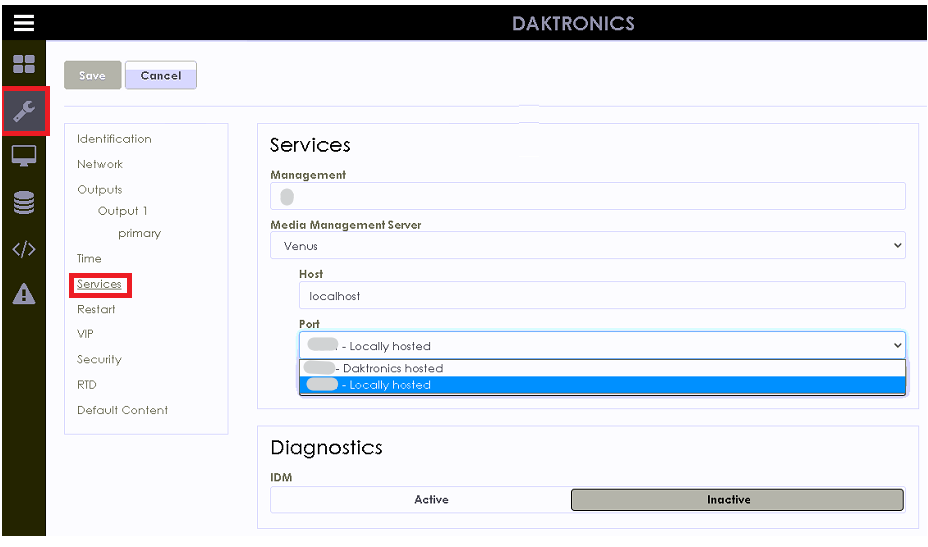Open the dashboard grid icon

(23, 66)
